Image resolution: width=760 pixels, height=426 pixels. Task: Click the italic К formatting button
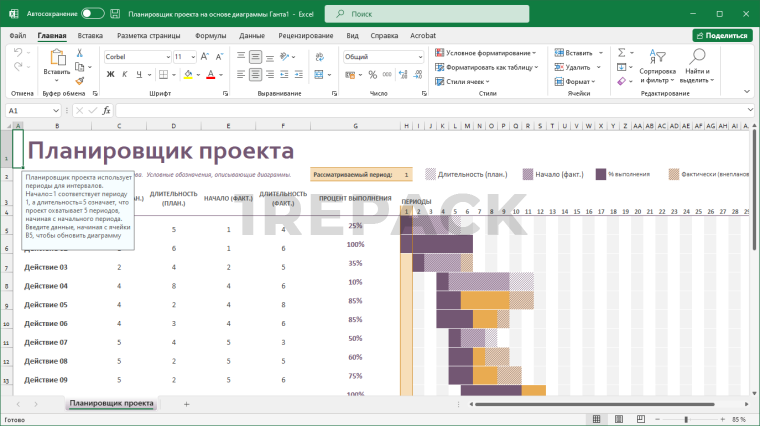click(125, 74)
